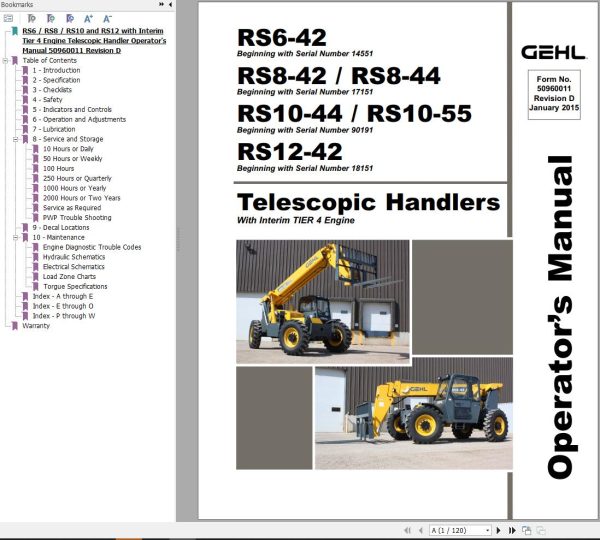Collapse the Bookmarks panel with the left arrow
The image size is (600, 540).
170,4
